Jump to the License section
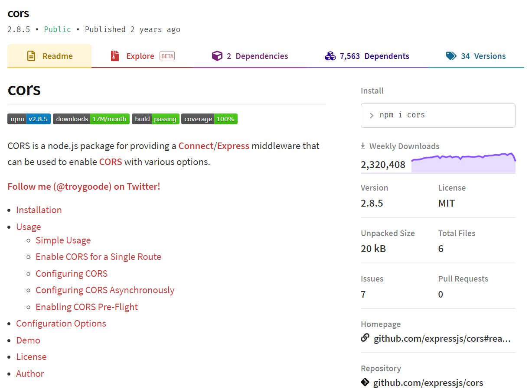 (31, 357)
